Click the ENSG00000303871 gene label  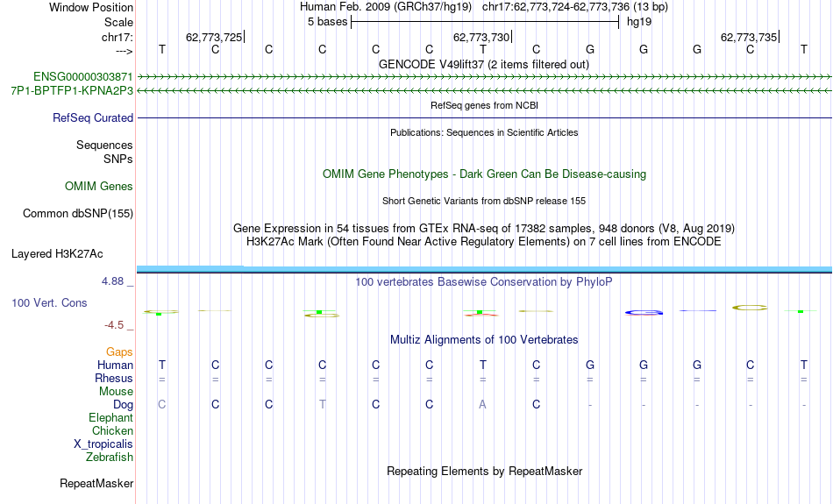click(83, 76)
